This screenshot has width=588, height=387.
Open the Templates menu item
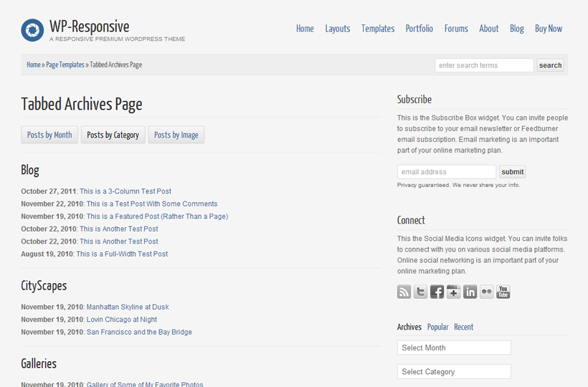378,29
